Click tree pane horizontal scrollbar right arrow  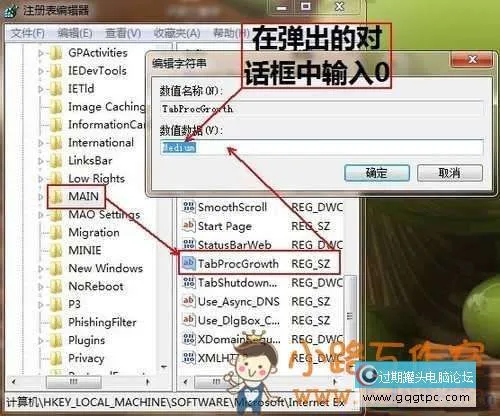148,382
